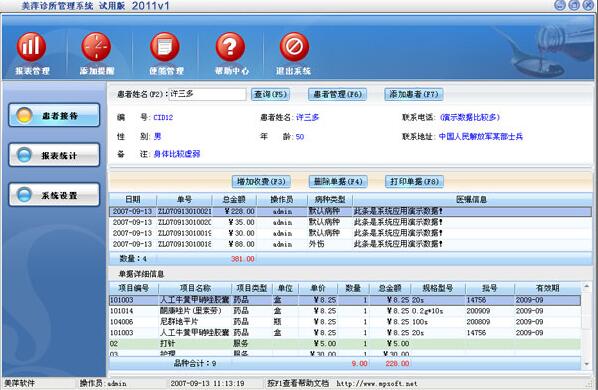The image size is (598, 390).
Task: Click detail table scrollbar down arrow
Action: [x=587, y=364]
